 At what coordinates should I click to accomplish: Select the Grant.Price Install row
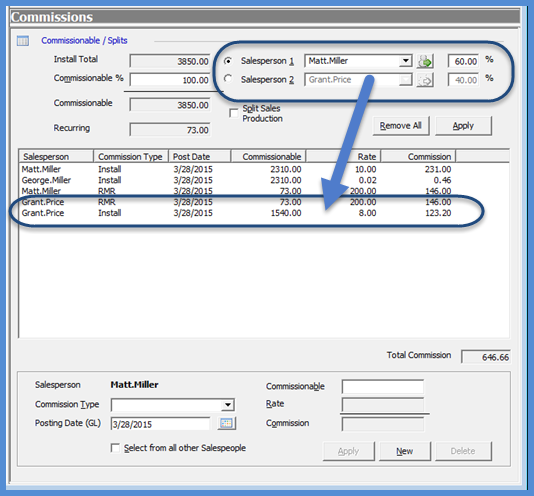coord(236,213)
